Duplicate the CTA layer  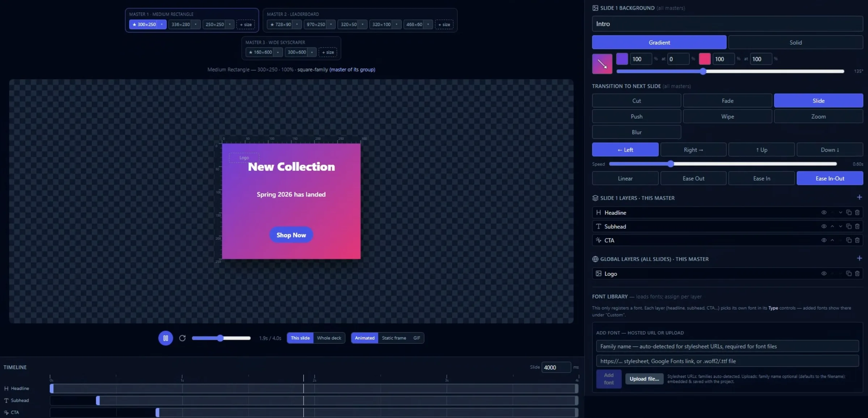coord(849,240)
